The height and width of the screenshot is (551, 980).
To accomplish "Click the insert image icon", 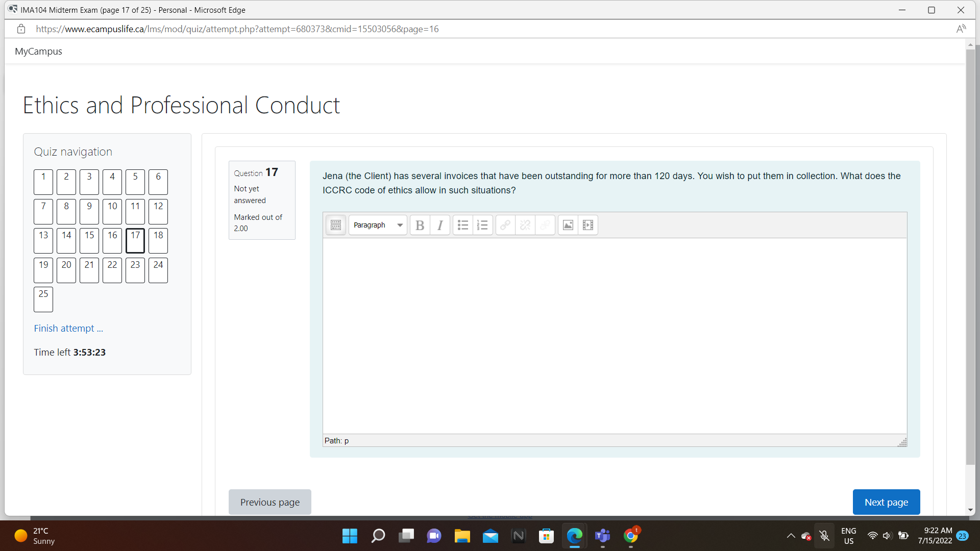I will [x=568, y=225].
